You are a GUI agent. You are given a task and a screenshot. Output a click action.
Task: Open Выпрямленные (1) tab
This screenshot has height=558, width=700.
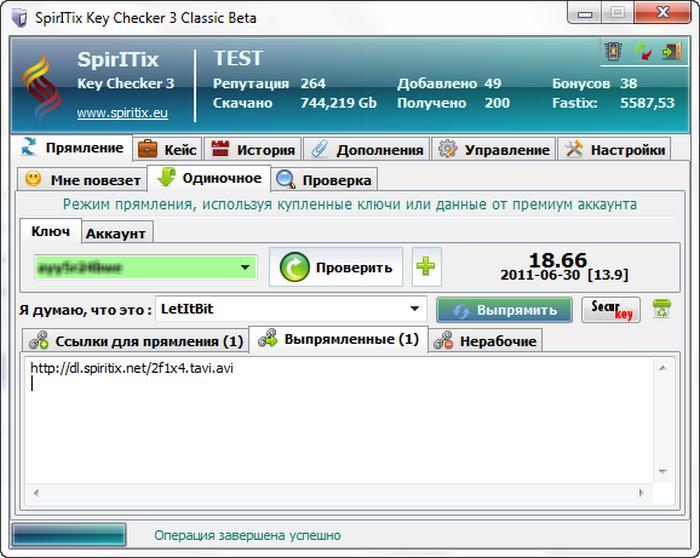pyautogui.click(x=338, y=339)
